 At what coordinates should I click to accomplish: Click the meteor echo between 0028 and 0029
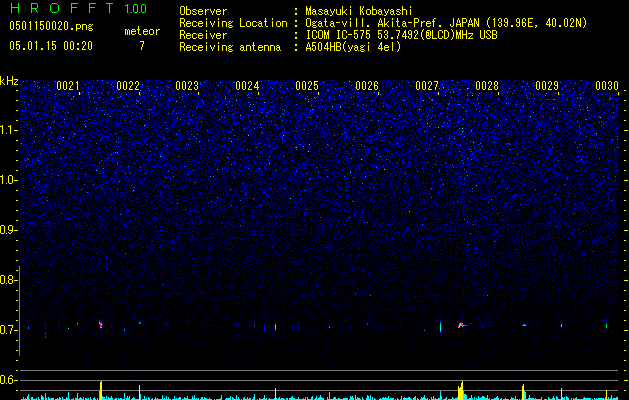point(524,325)
